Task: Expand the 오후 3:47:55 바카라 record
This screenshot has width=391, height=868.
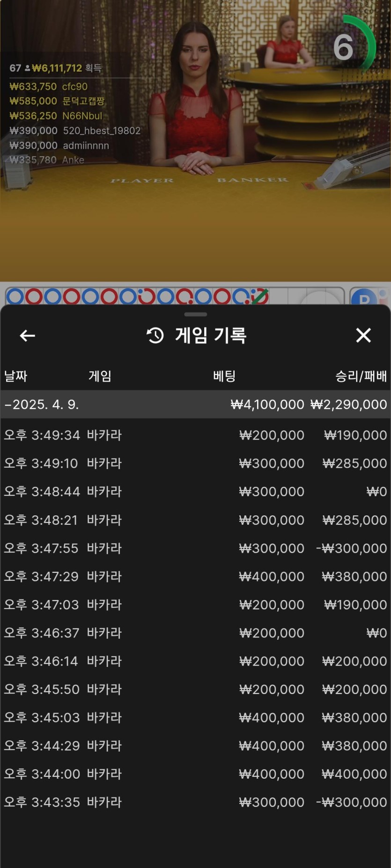Action: coord(195,548)
